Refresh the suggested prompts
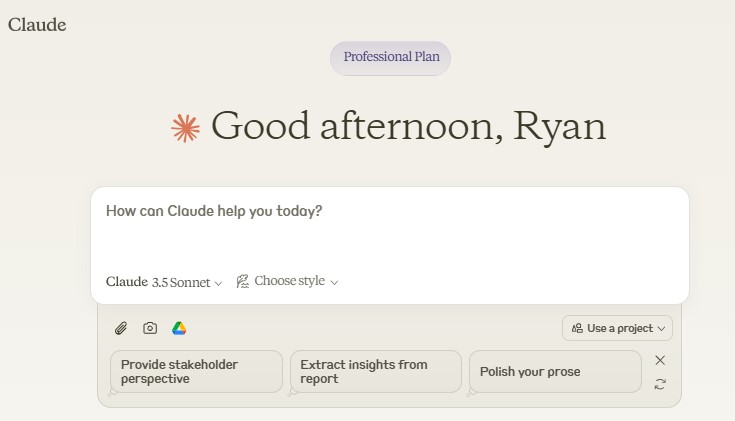Viewport: 735px width, 421px height. (x=660, y=384)
